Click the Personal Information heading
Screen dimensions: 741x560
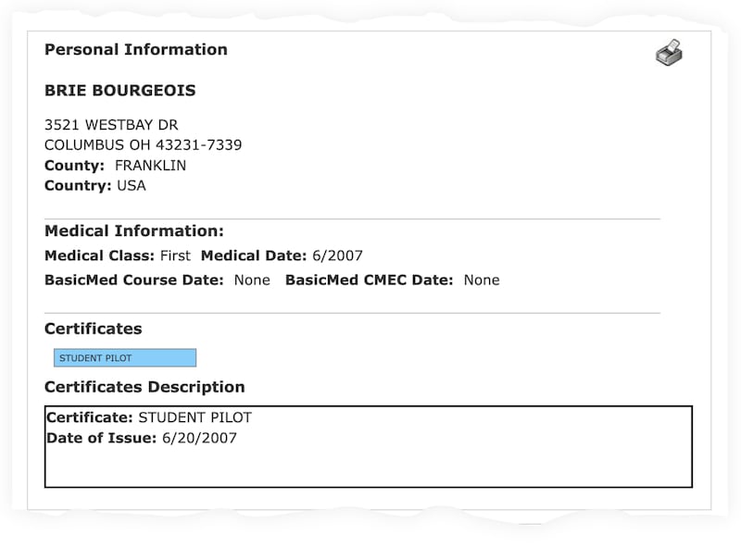click(135, 50)
